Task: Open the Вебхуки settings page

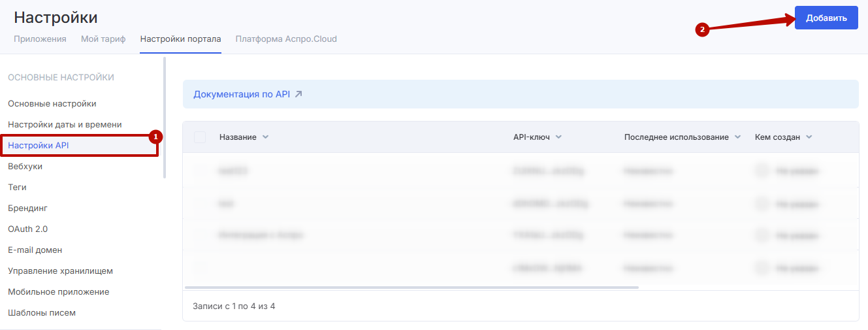Action: (25, 166)
